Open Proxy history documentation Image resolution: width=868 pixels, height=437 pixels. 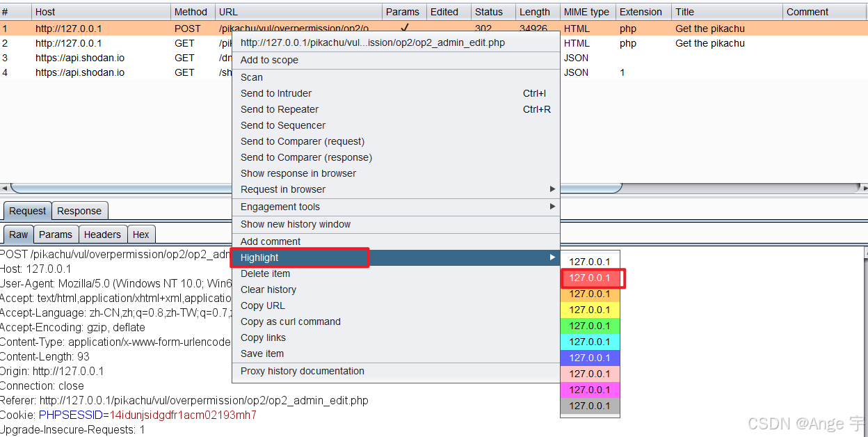click(396, 371)
